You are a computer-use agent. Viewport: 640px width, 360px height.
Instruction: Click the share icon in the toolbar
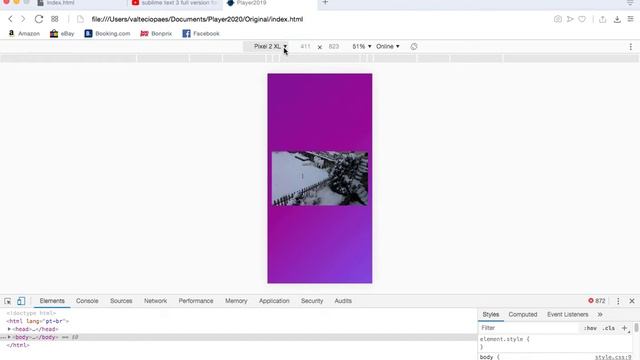602,19
